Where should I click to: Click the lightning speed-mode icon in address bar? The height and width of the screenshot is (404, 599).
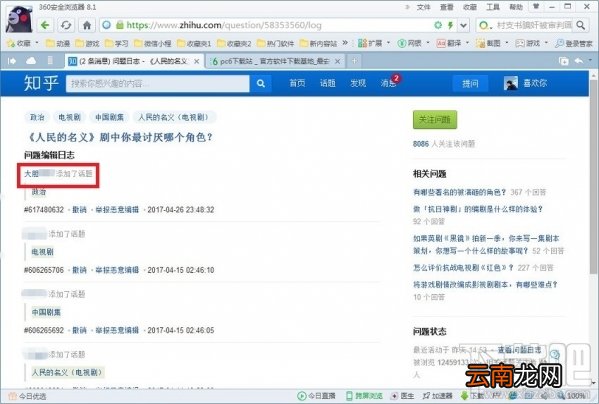coord(450,25)
